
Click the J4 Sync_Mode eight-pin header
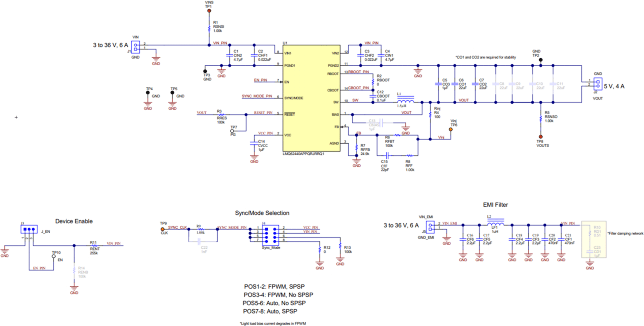click(x=270, y=235)
